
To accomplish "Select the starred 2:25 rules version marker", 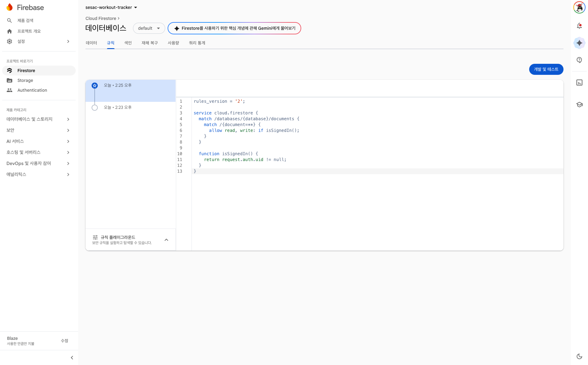I will pos(95,86).
